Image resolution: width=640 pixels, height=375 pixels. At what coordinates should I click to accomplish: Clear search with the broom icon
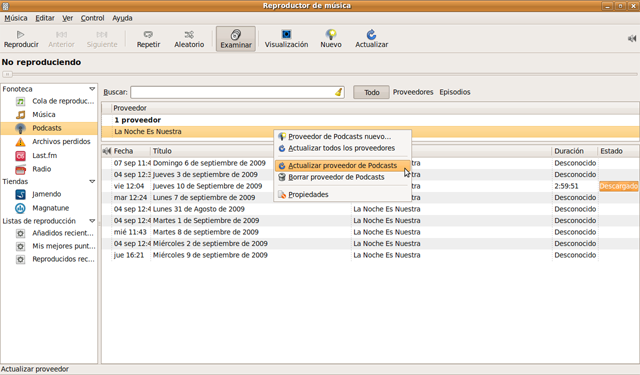[338, 92]
